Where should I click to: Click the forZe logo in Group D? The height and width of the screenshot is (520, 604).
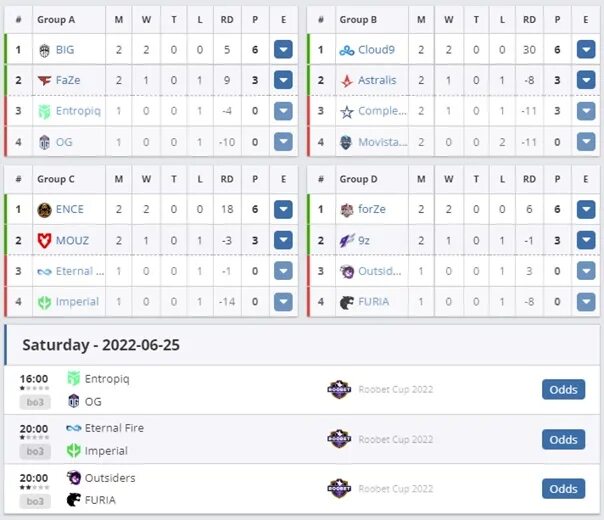point(347,210)
